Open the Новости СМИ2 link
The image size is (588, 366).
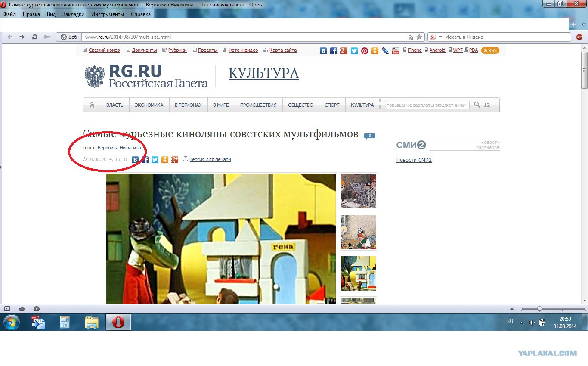coord(414,160)
